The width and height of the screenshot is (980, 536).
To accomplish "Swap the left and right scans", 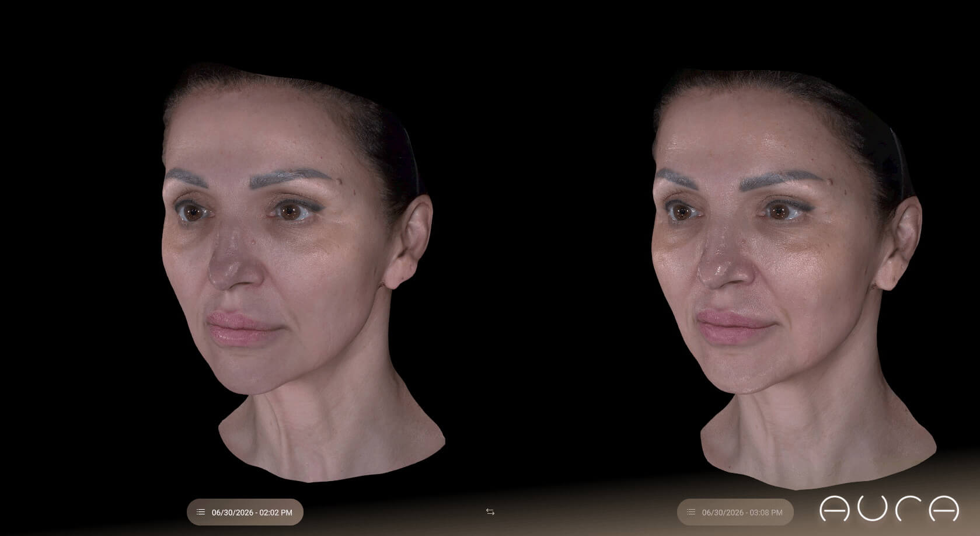I will 490,512.
